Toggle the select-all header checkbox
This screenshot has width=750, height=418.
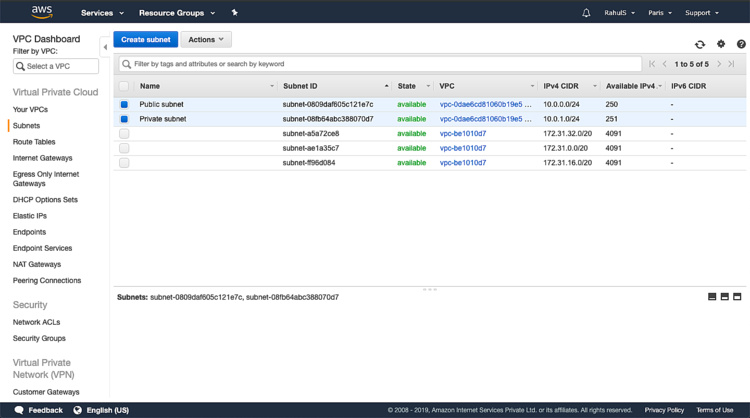[124, 86]
